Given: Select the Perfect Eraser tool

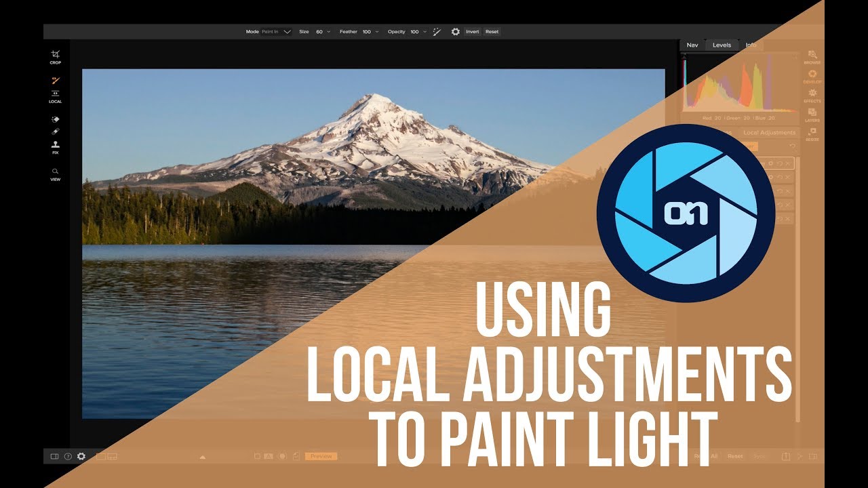Looking at the screenshot, I should coord(56,119).
